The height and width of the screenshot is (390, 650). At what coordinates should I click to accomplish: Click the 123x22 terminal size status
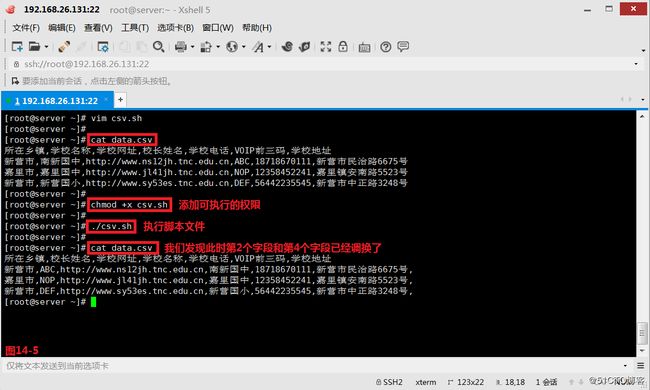point(466,382)
